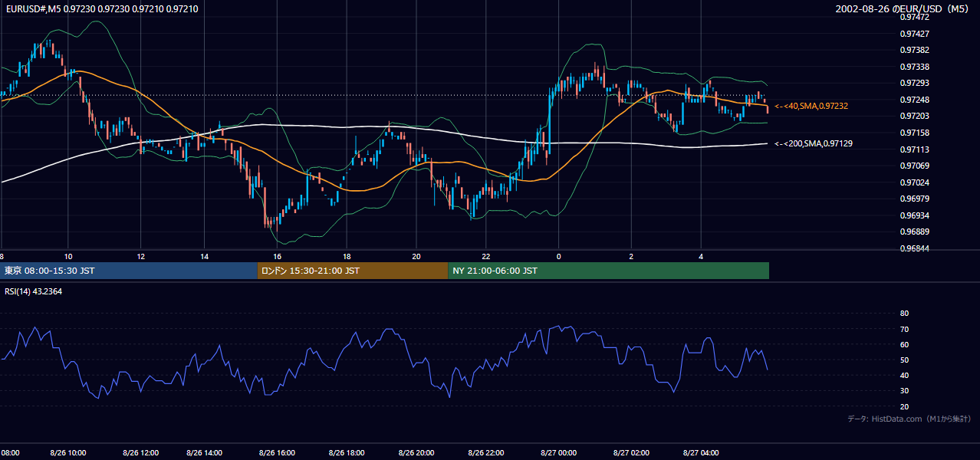
Task: Click the London 15:30-21:00 JST session bar
Action: [x=353, y=271]
